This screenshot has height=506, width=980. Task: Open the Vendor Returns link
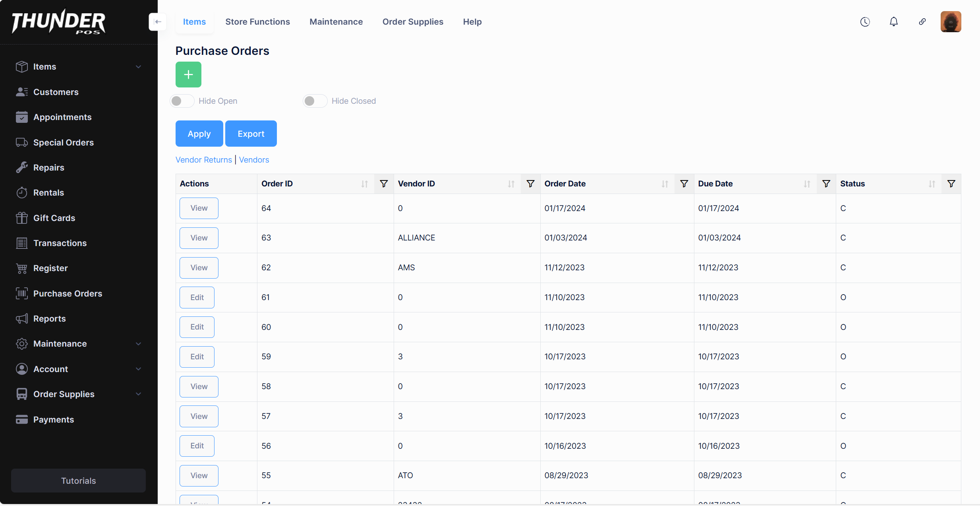click(203, 160)
